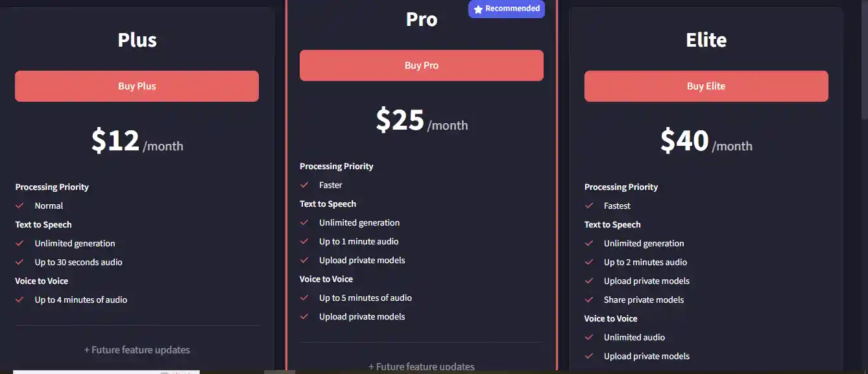This screenshot has height=374, width=868.
Task: Click checkmark next to Up to 4 minutes of audio
Action: click(19, 299)
